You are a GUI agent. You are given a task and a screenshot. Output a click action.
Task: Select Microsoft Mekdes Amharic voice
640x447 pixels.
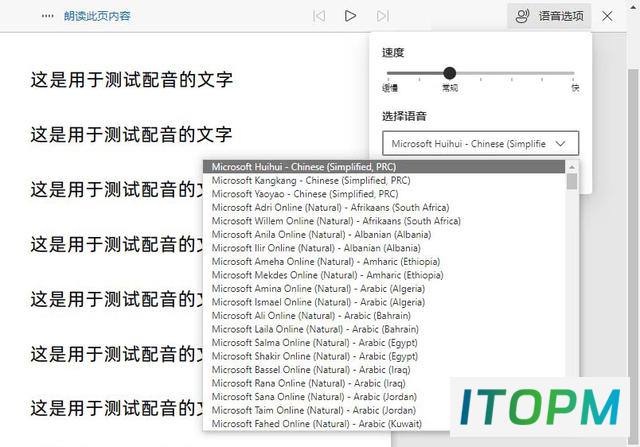click(x=384, y=275)
